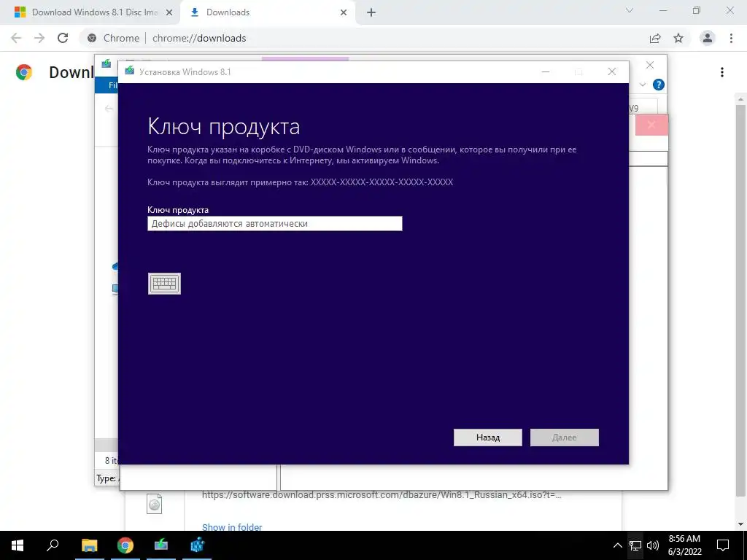The width and height of the screenshot is (747, 560).
Task: Click the Win8.1_Russian_x64.iso download URL
Action: 382,495
